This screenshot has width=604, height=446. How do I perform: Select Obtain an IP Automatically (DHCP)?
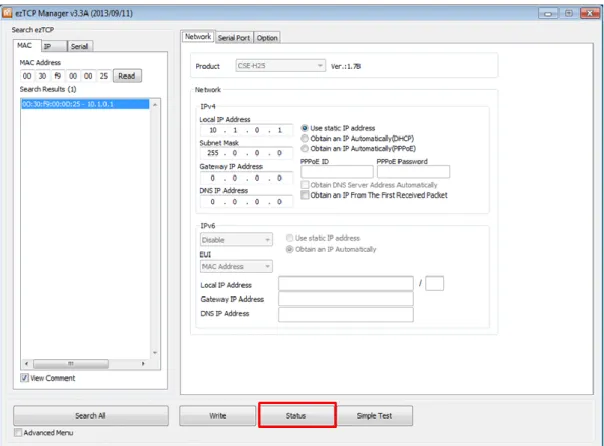click(x=305, y=138)
